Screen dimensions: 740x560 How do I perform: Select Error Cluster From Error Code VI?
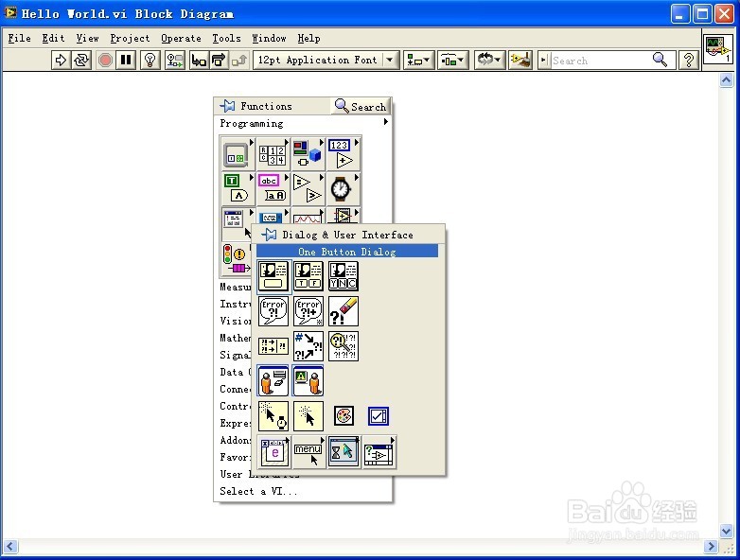click(x=308, y=346)
